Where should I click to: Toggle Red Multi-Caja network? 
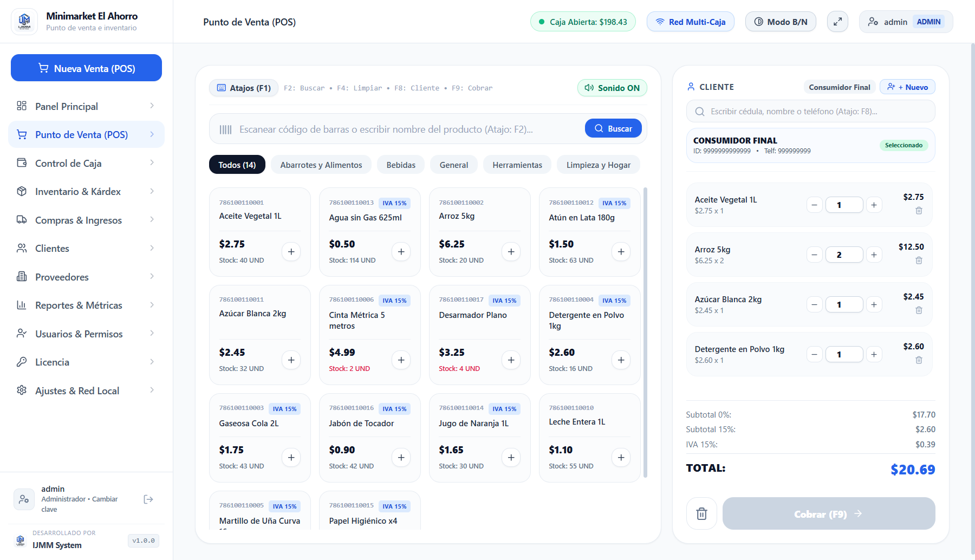click(691, 22)
